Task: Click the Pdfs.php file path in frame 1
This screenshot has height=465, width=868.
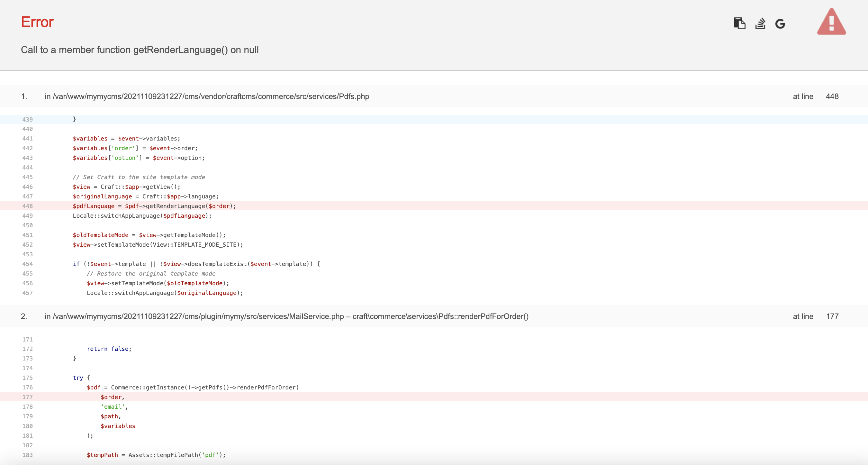Action: (207, 96)
